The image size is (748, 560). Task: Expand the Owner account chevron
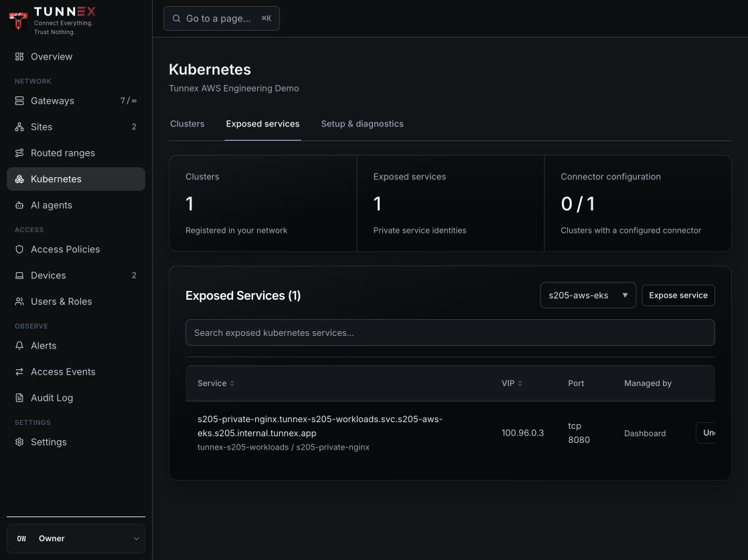(x=137, y=539)
